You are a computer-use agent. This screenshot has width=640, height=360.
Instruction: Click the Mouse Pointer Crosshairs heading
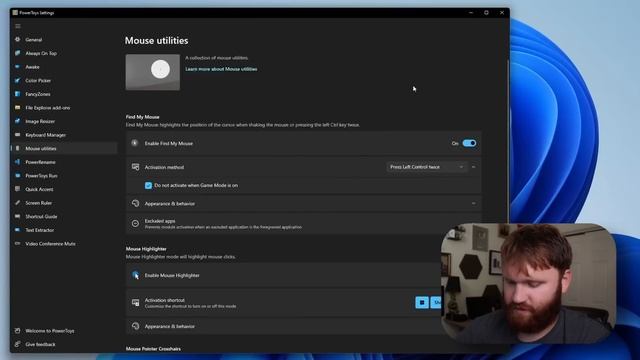153,349
